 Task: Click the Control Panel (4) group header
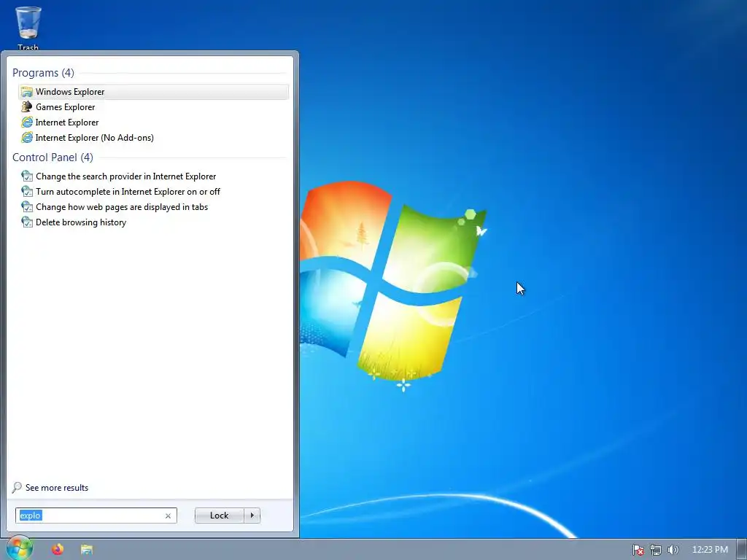tap(53, 157)
